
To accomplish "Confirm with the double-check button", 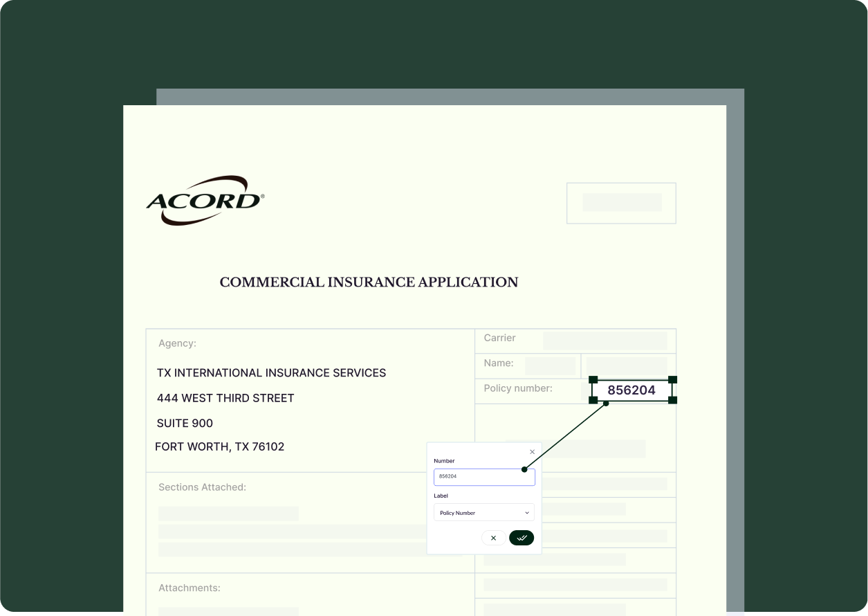I will coord(521,538).
